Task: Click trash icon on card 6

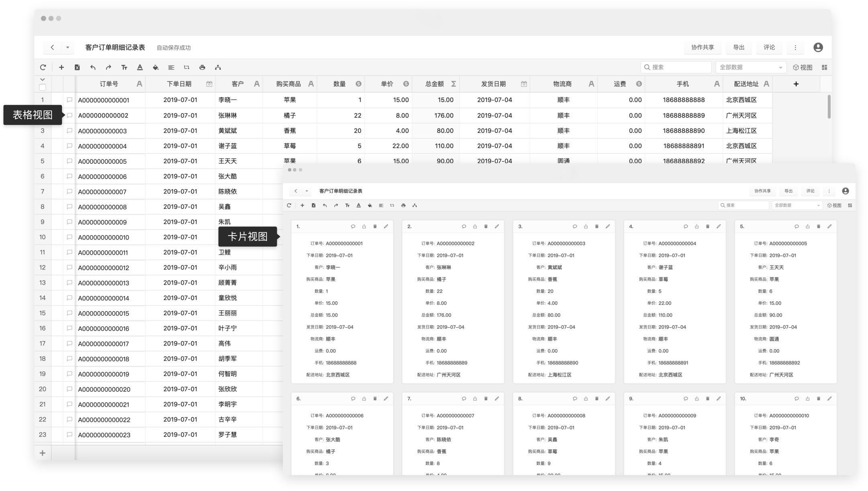Action: [375, 399]
